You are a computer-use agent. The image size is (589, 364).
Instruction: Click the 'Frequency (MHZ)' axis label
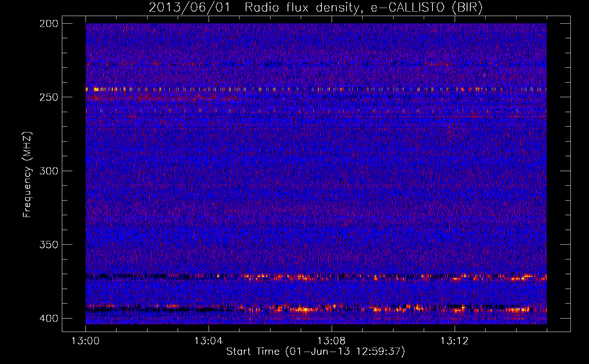(x=27, y=174)
